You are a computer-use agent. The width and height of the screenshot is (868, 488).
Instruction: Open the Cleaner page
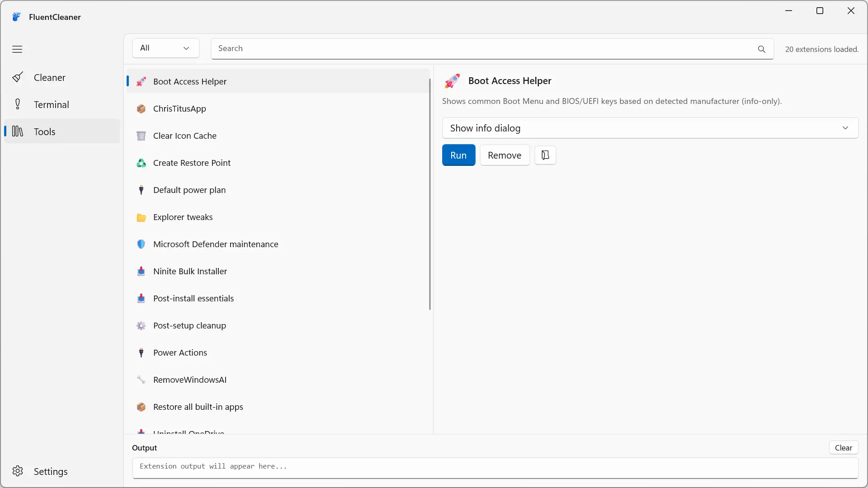(62, 78)
